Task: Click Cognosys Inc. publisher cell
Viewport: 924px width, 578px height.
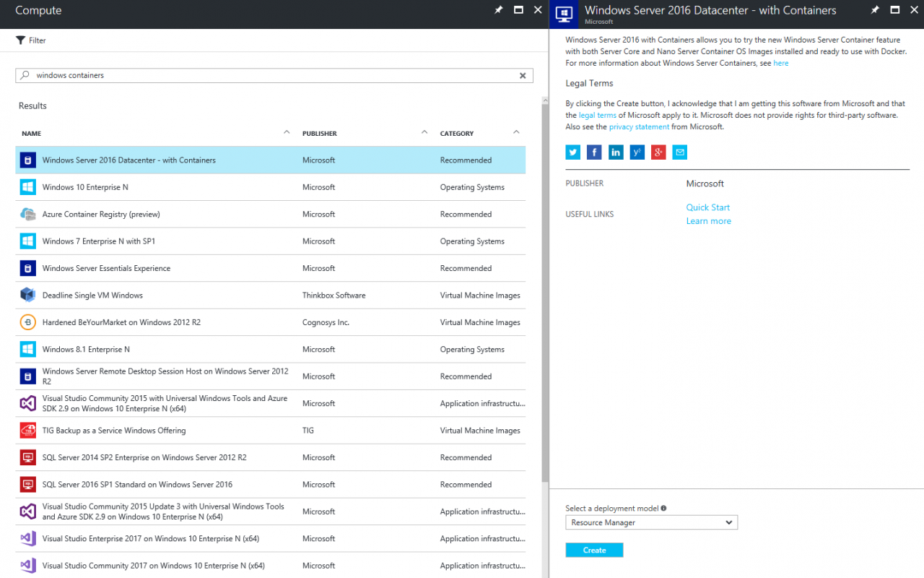Action: (x=326, y=322)
